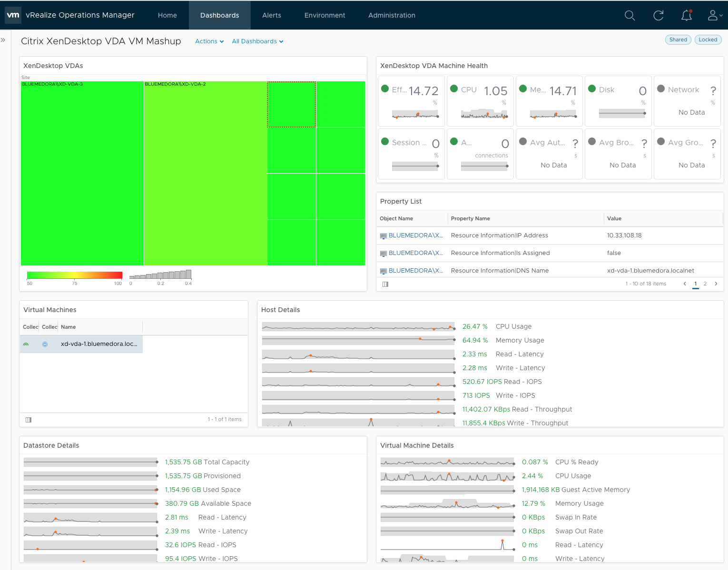Open the user account menu icon
This screenshot has height=570, width=728.
pos(715,16)
